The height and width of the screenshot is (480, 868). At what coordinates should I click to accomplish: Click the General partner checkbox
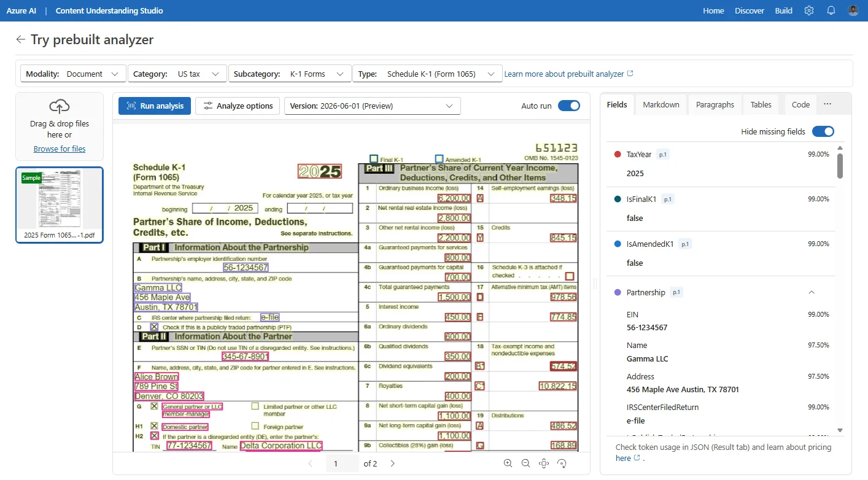(154, 406)
